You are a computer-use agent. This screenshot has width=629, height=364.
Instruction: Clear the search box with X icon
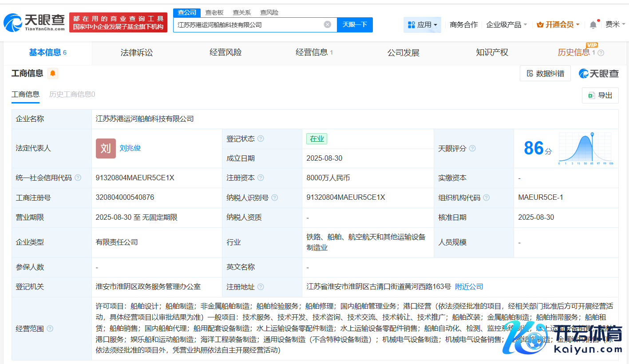point(328,25)
